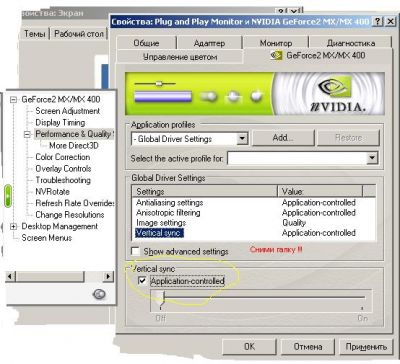Click the Restore button
The height and width of the screenshot is (364, 400).
(348, 138)
